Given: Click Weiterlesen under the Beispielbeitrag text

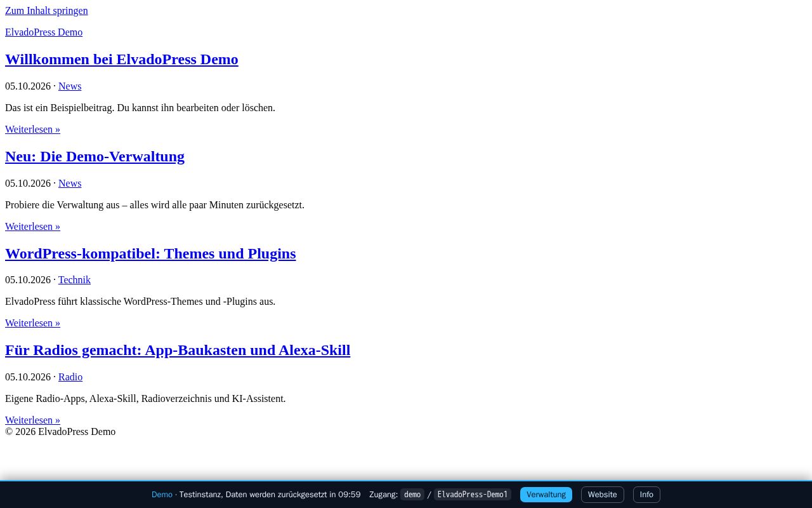Looking at the screenshot, I should (x=32, y=130).
